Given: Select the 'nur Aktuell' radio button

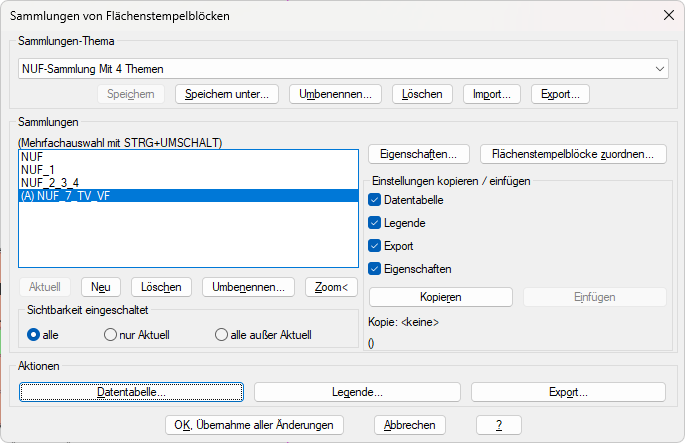Looking at the screenshot, I should (x=111, y=335).
